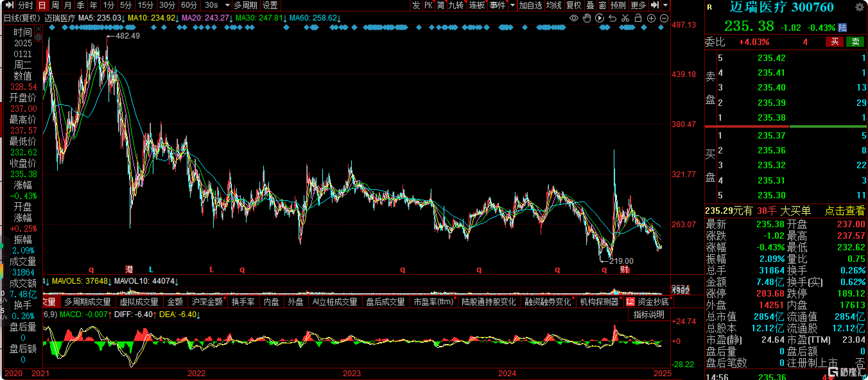Toggle 叠 overlay comparison
The image size is (868, 380).
(590, 5)
